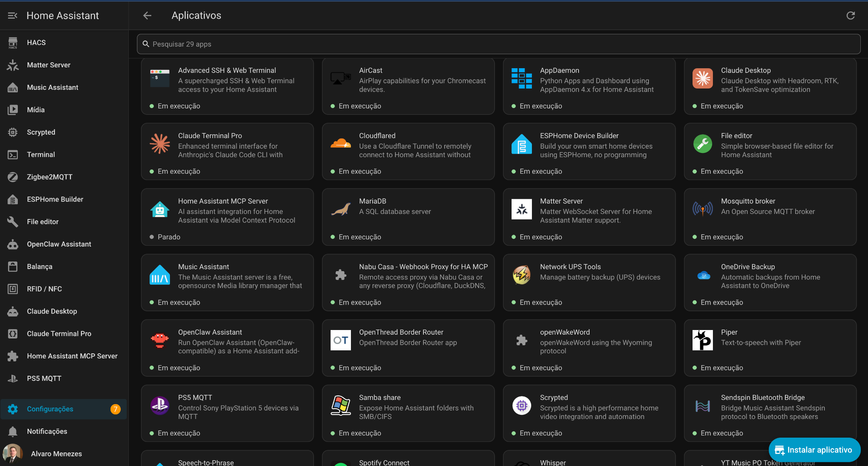This screenshot has width=868, height=466.
Task: Click the Balança sidebar icon
Action: point(13,266)
